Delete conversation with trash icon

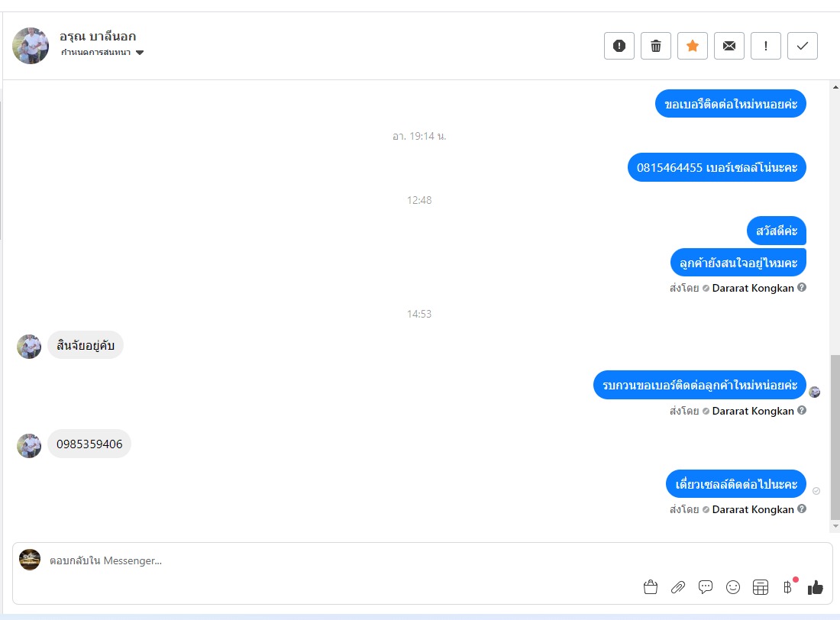pos(656,46)
